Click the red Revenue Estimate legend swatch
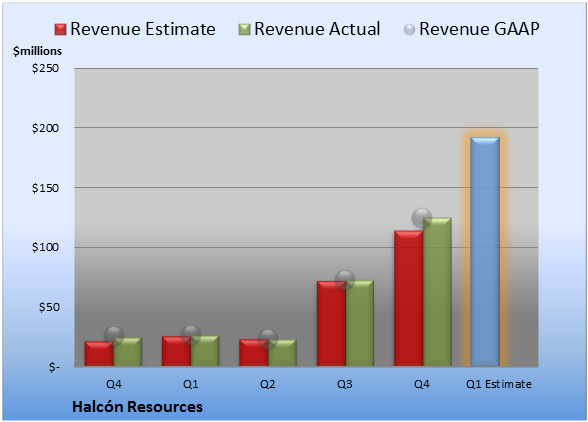 coord(60,30)
